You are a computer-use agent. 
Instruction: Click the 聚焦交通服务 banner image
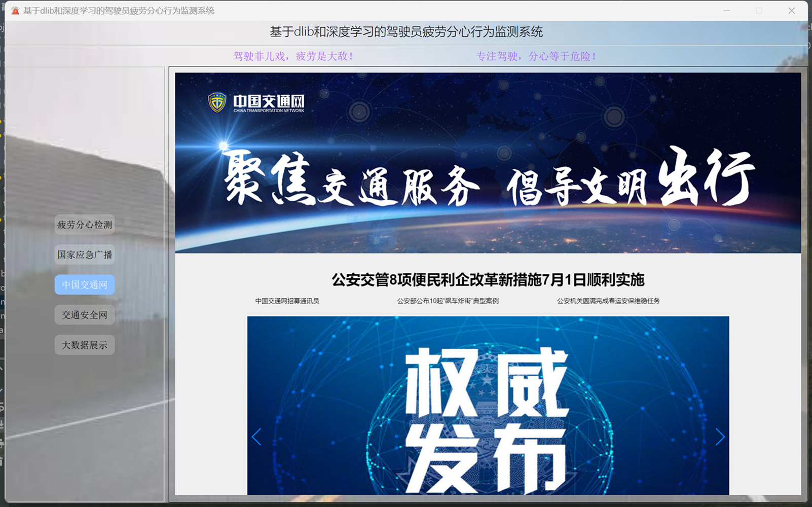coord(488,163)
